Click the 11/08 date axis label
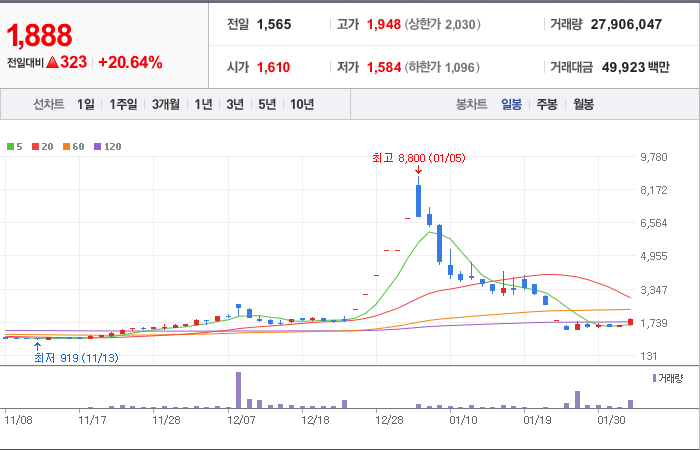700x450 pixels. 18,420
